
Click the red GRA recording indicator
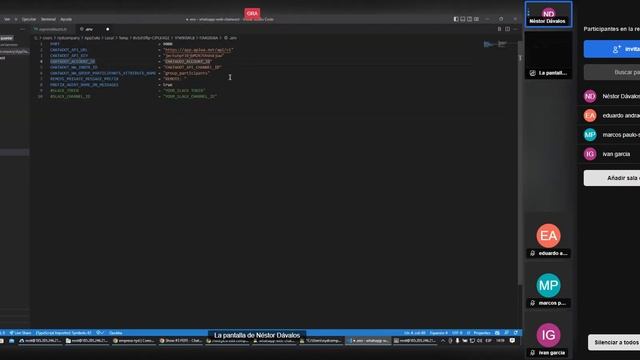[252, 13]
